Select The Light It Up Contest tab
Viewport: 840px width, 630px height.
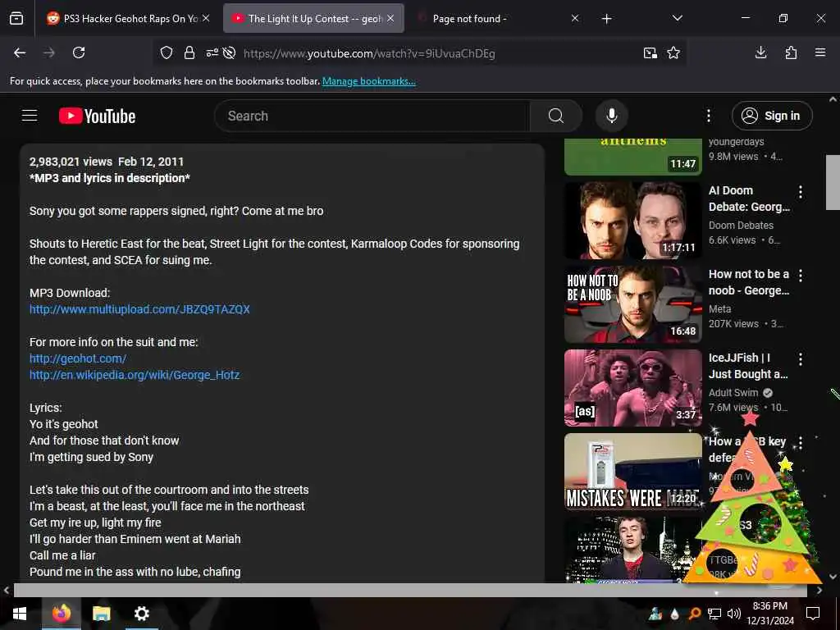[x=314, y=19]
